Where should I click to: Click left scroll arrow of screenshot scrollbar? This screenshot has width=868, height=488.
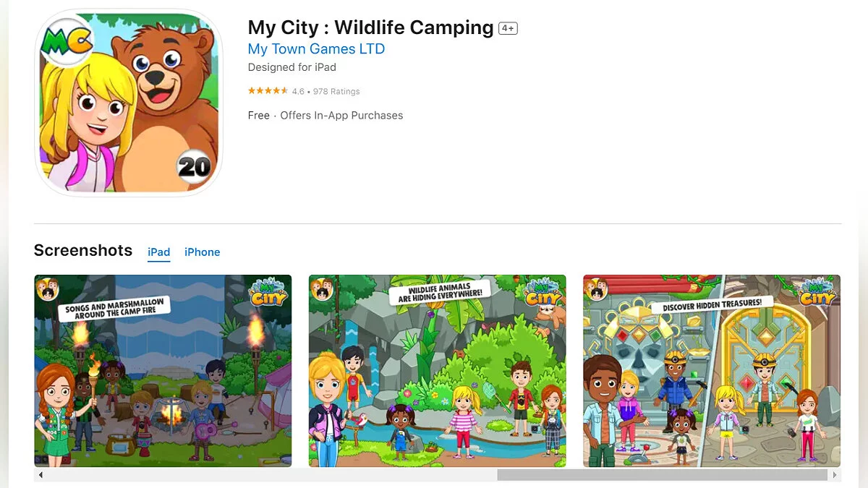tap(41, 475)
